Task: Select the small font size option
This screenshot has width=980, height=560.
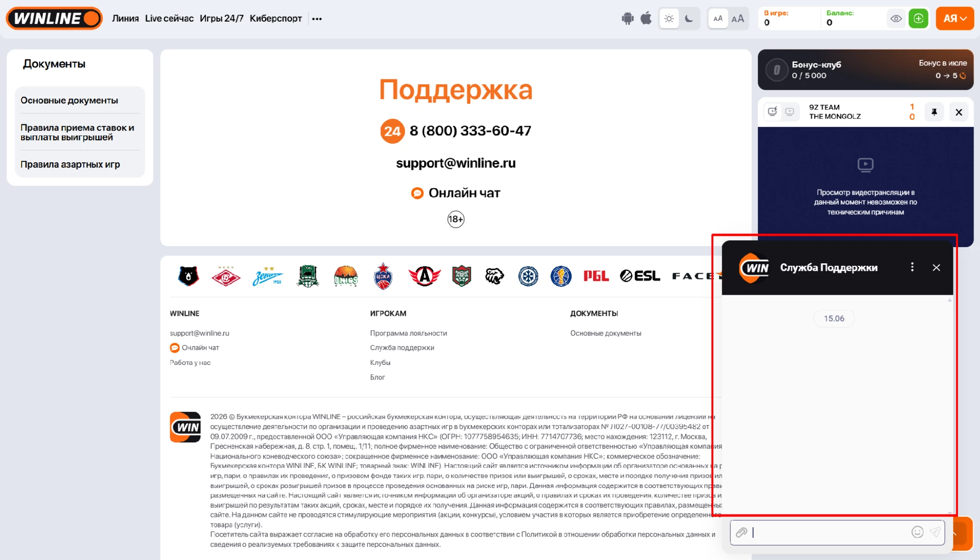Action: tap(718, 19)
